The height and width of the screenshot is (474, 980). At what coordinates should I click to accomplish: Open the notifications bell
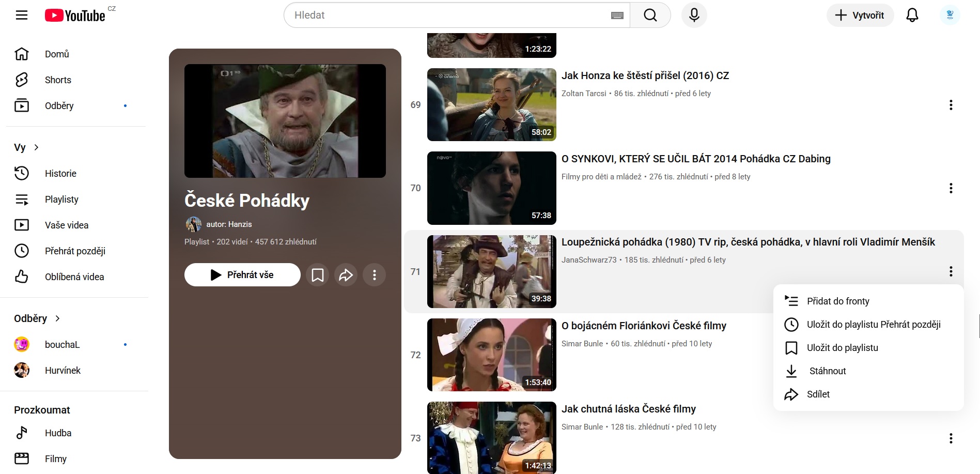[912, 15]
